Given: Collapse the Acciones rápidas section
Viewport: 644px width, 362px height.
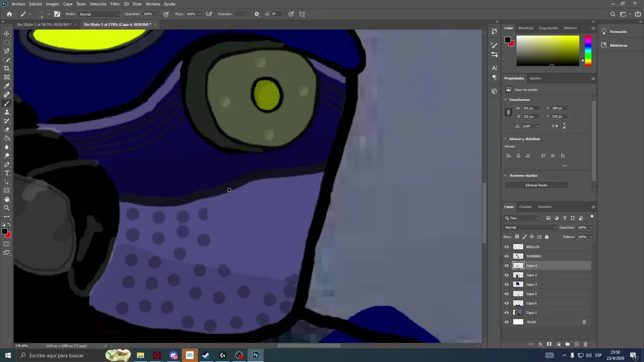Looking at the screenshot, I should click(505, 175).
